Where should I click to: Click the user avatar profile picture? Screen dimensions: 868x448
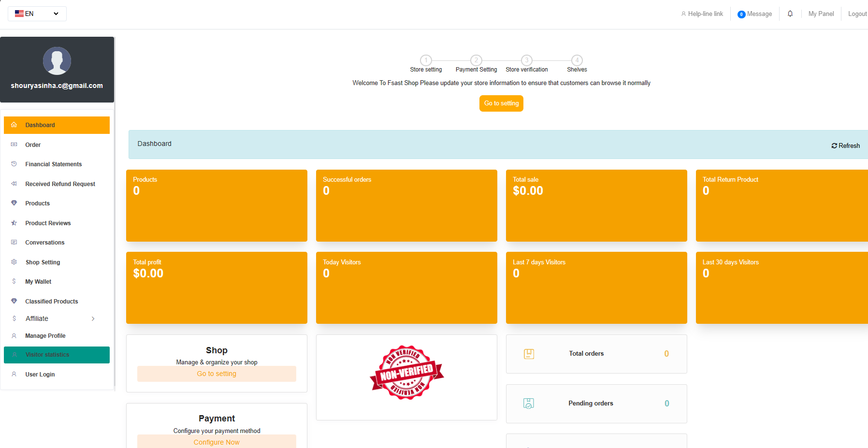click(57, 61)
